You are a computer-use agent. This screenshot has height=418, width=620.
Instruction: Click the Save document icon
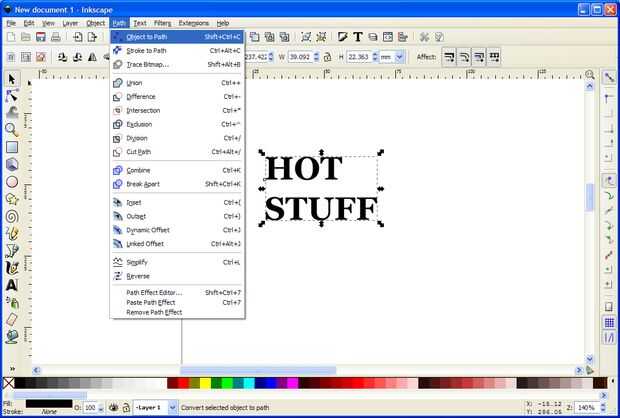pyautogui.click(x=40, y=37)
